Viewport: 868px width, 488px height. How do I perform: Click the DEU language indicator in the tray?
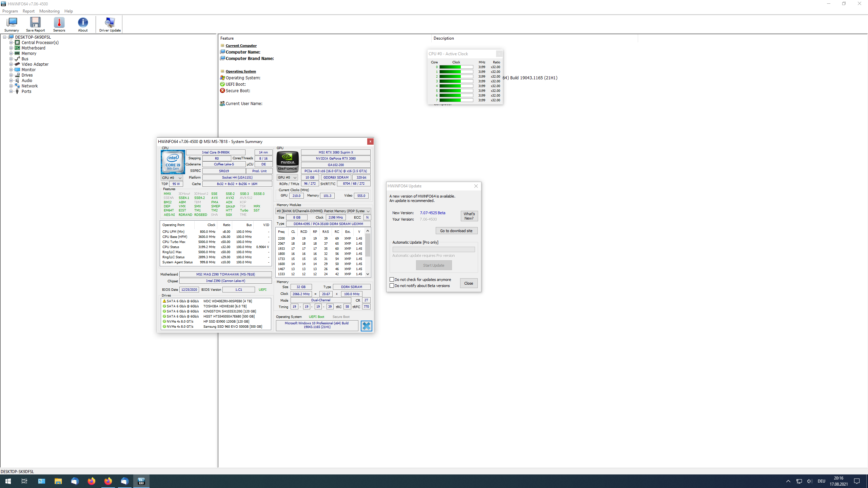tap(822, 481)
